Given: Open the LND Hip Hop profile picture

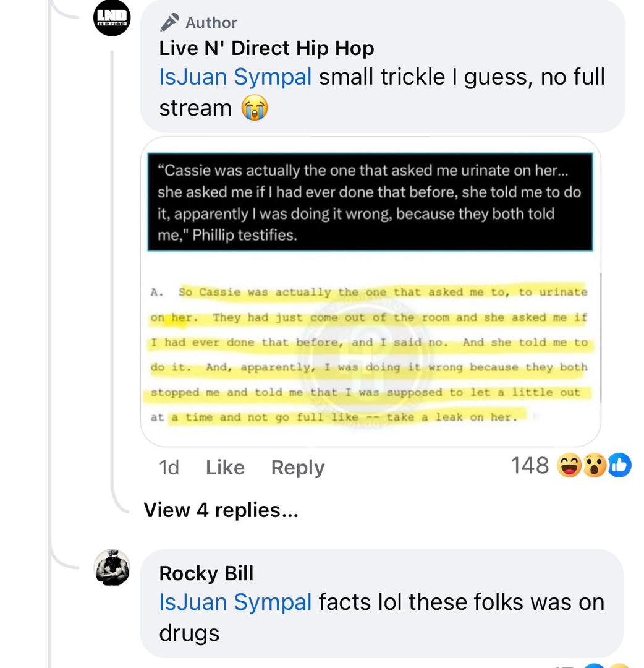Looking at the screenshot, I should (112, 18).
